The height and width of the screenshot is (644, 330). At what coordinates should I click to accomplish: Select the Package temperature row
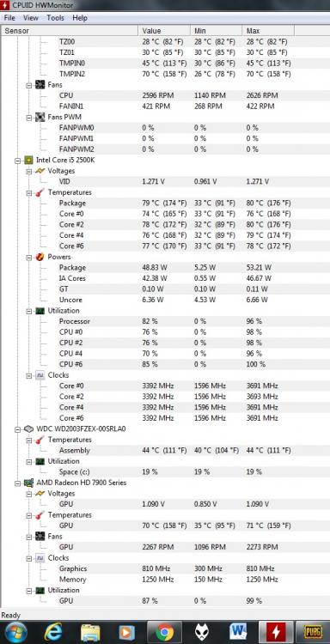pyautogui.click(x=164, y=204)
